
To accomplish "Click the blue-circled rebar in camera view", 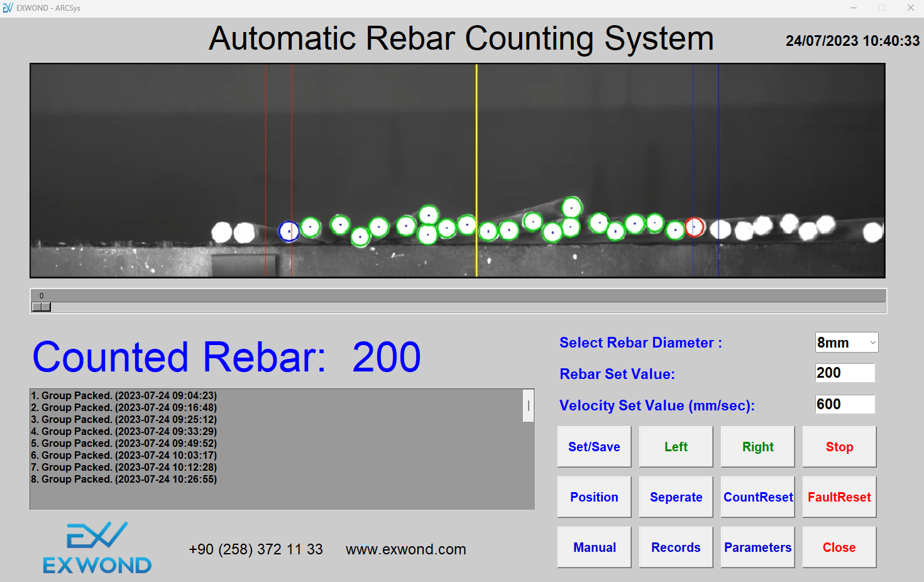I will tap(289, 231).
